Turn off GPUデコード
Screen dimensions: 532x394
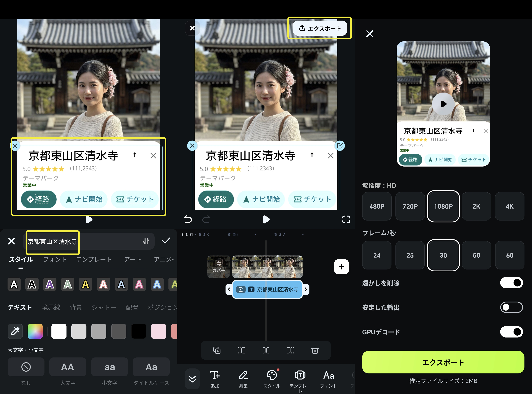pyautogui.click(x=511, y=332)
